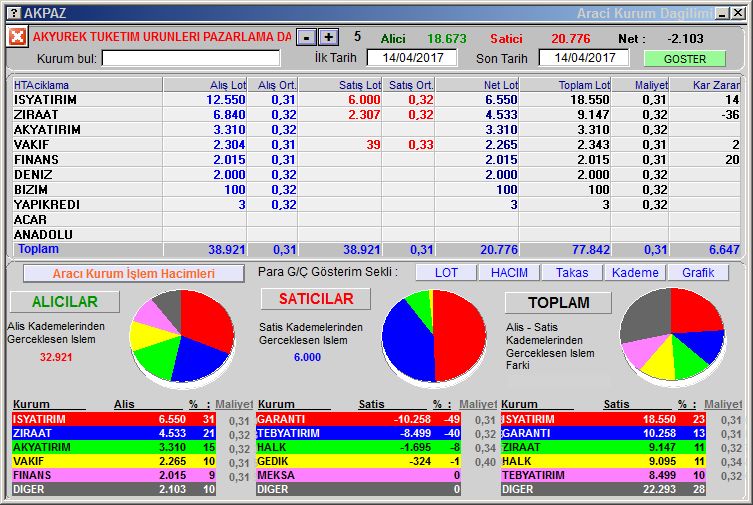Click the 32.921 Alış executed value
The image size is (753, 505).
pyautogui.click(x=56, y=357)
